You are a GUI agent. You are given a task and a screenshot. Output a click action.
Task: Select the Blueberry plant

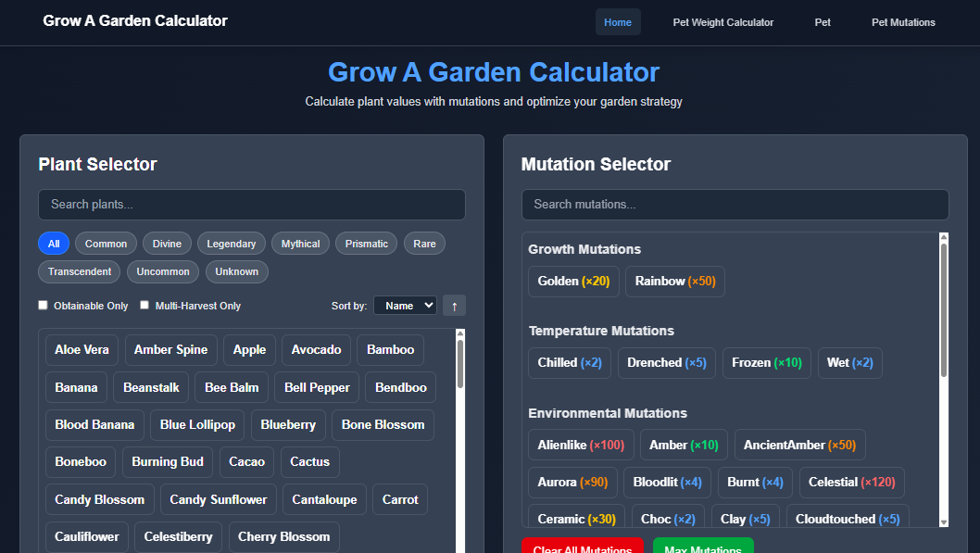(x=287, y=424)
